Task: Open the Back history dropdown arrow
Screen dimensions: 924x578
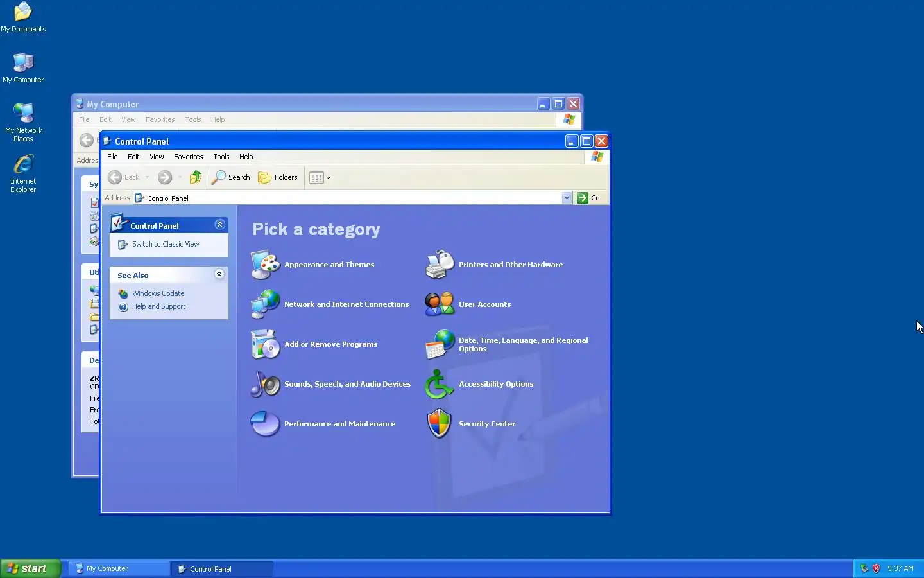Action: tap(147, 177)
